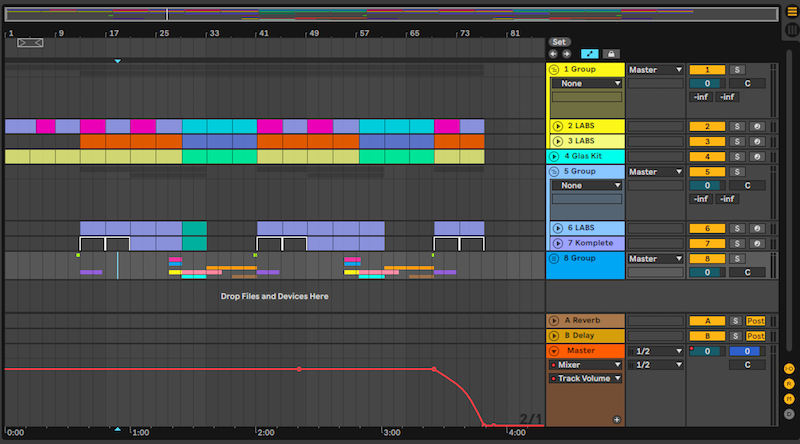Click 1 Group track volume slider
The width and height of the screenshot is (800, 444).
click(707, 84)
